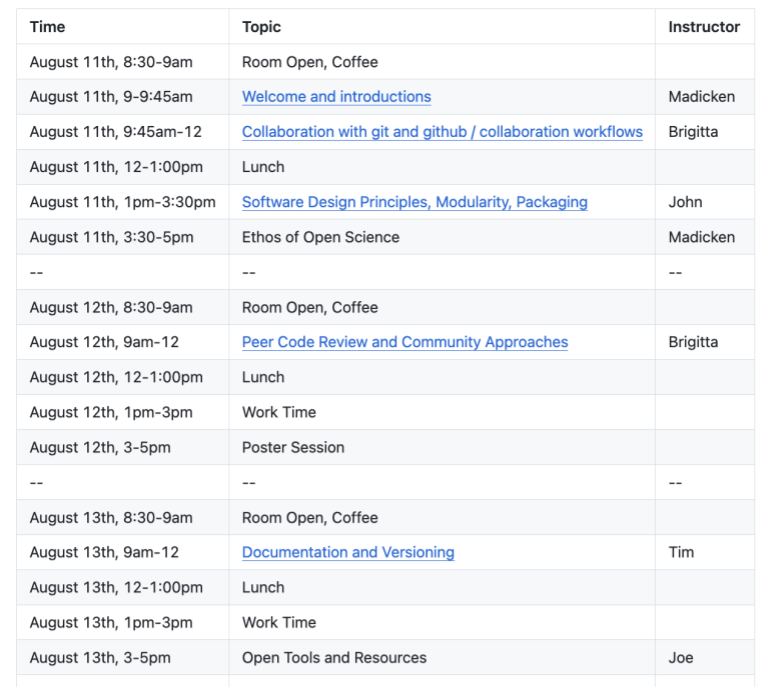Open the Welcome and introductions link
The width and height of the screenshot is (773, 693).
pyautogui.click(x=336, y=97)
